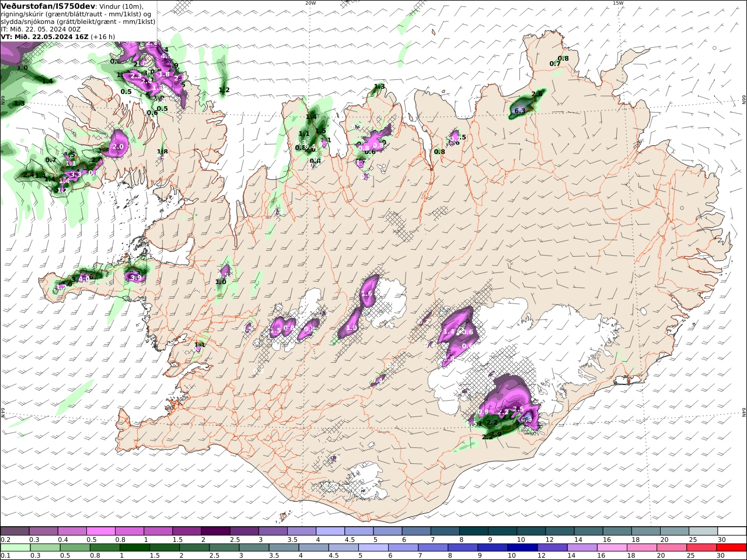This screenshot has height=560, width=747.
Task: Click the bright pink snow swatch for 0.5
Action: tap(101, 531)
